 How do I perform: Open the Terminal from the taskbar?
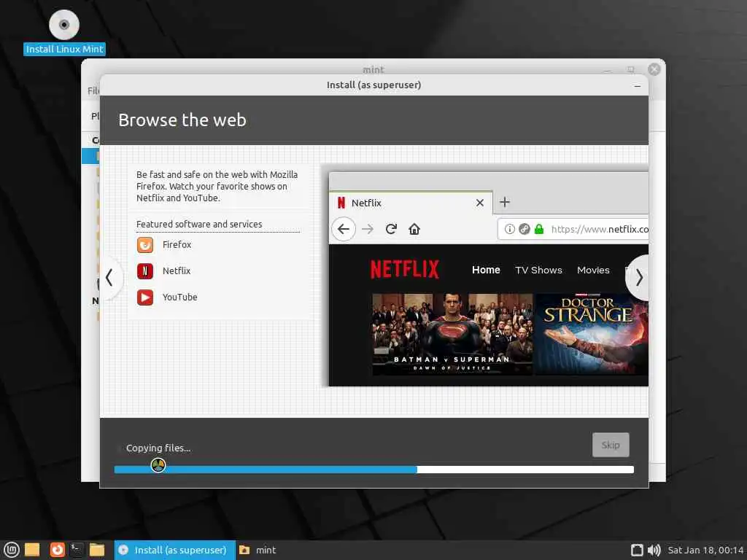(x=76, y=550)
